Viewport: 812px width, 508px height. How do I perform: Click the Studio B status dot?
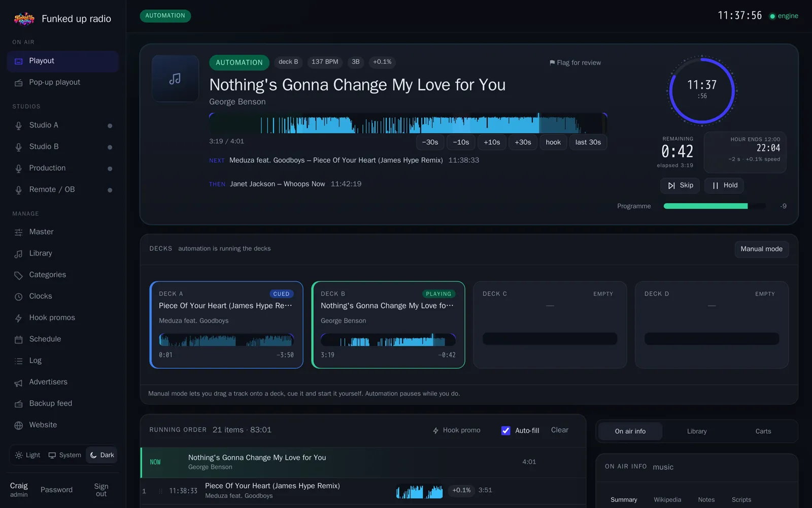click(x=110, y=147)
